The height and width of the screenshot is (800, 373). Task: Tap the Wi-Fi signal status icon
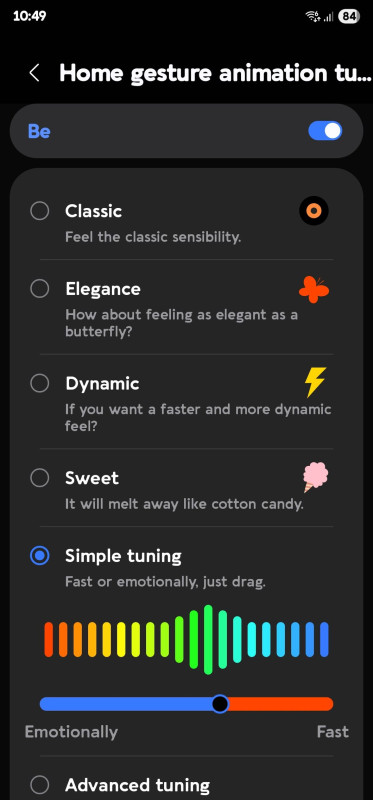[x=312, y=16]
